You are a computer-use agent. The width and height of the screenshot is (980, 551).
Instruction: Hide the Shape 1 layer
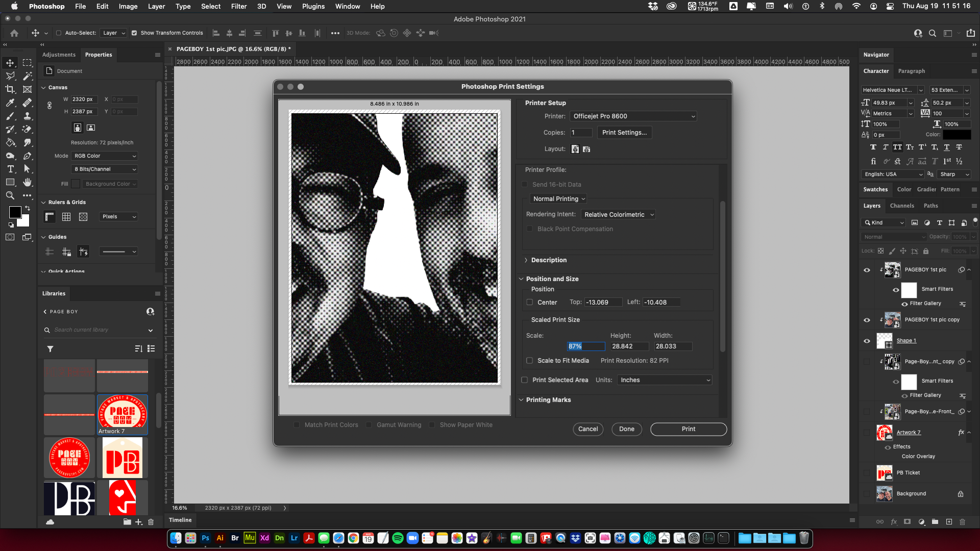[867, 341]
